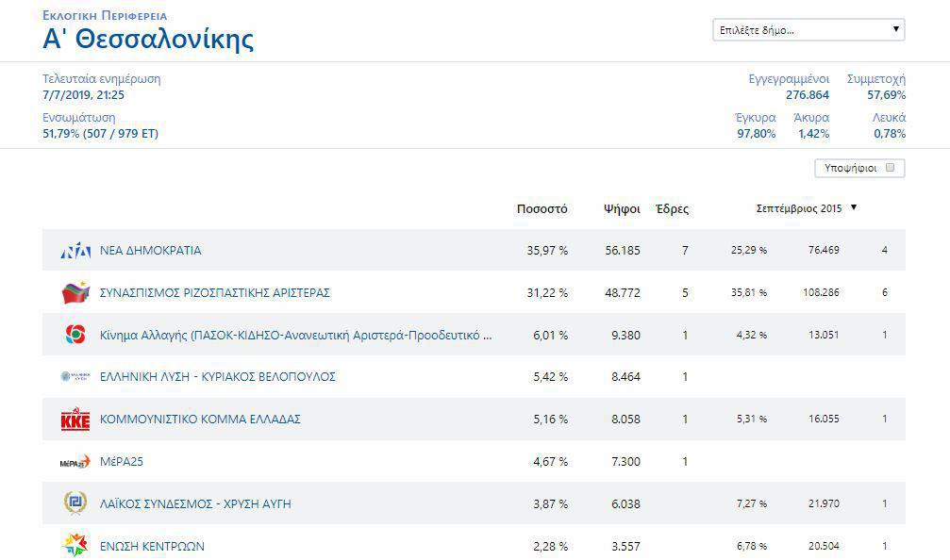Click the Ψήφοι column header
The image size is (950, 560).
(x=622, y=209)
